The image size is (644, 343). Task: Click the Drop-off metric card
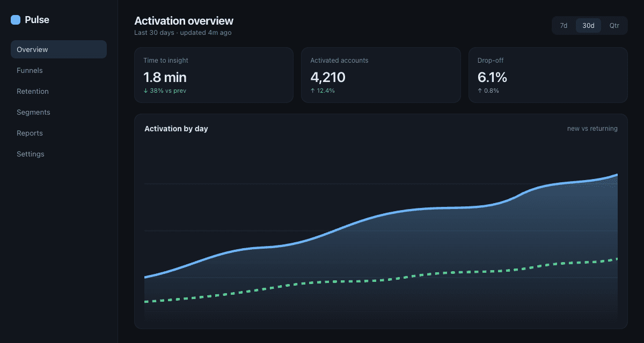[x=548, y=75]
